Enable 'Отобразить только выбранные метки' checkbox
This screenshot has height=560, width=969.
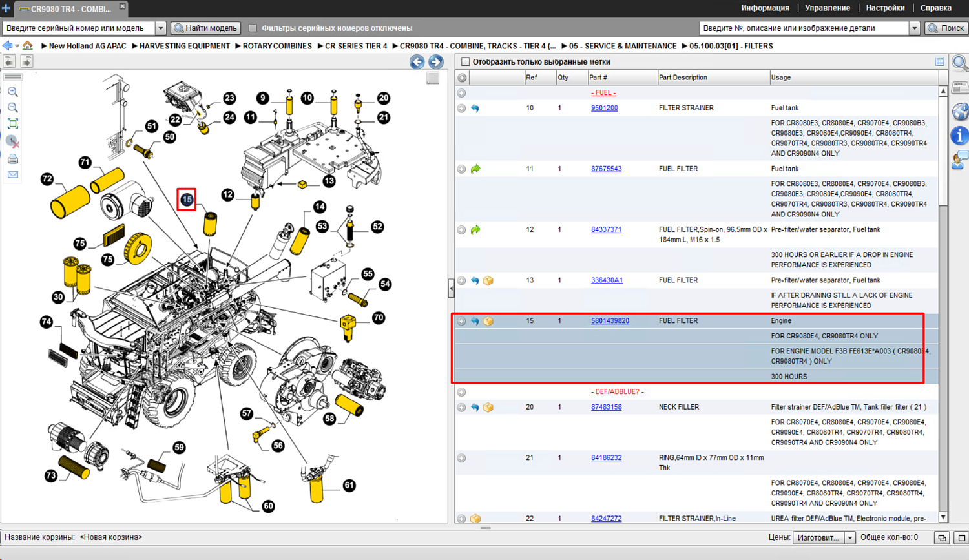pyautogui.click(x=465, y=62)
